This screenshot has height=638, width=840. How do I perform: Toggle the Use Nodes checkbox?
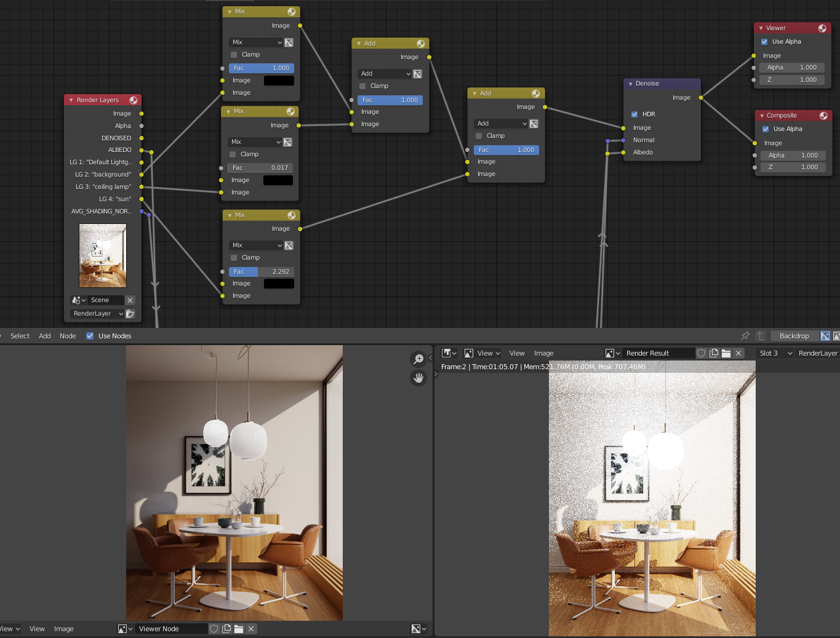(90, 336)
